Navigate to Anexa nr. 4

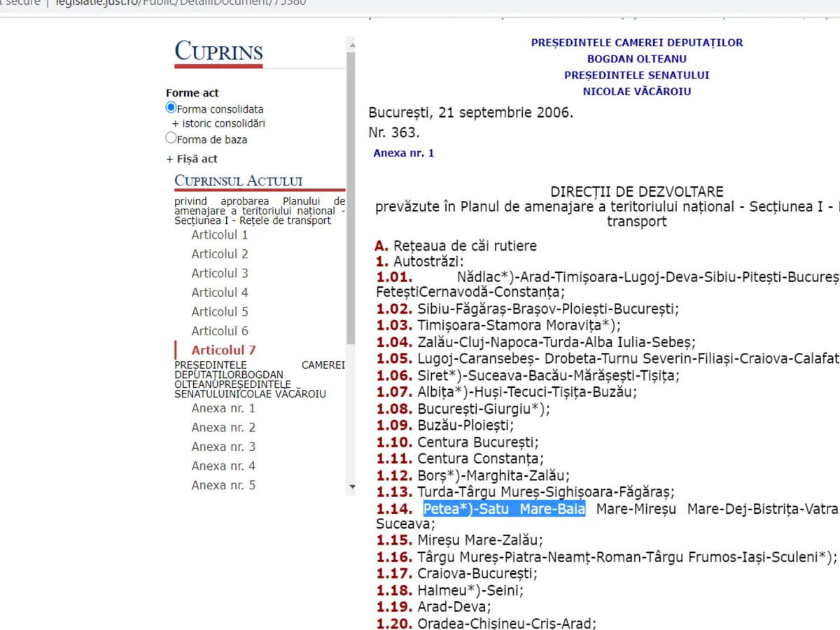tap(223, 466)
